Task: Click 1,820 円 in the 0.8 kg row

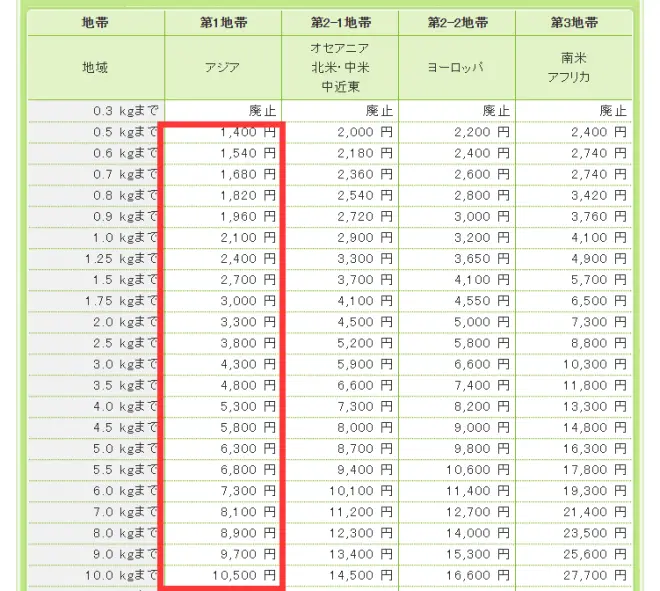Action: [x=248, y=195]
